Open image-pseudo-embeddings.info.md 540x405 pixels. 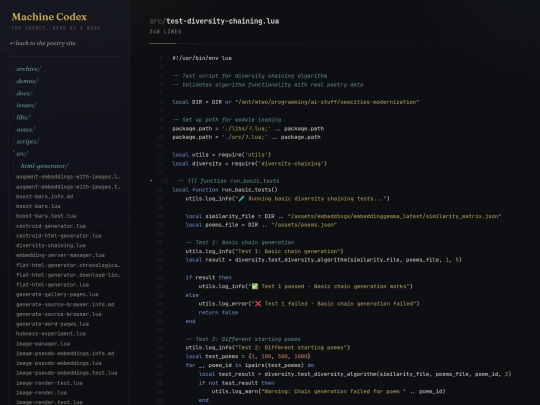(x=65, y=353)
